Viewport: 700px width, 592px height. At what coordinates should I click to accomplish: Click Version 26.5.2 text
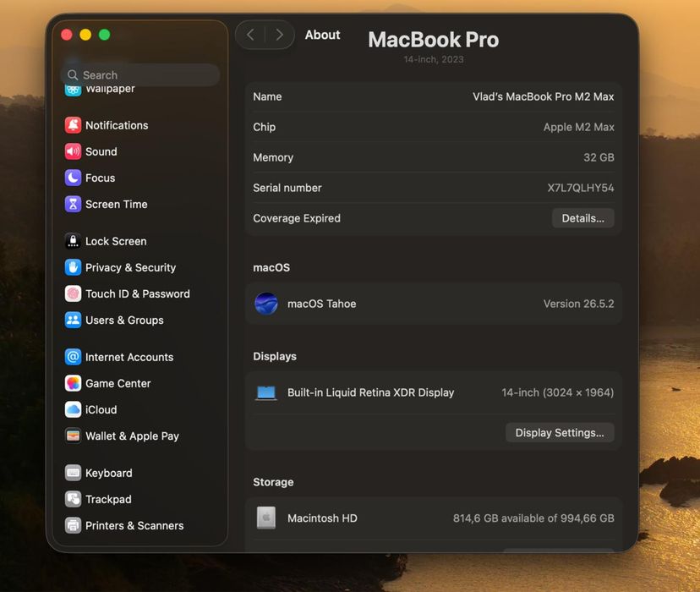(578, 304)
